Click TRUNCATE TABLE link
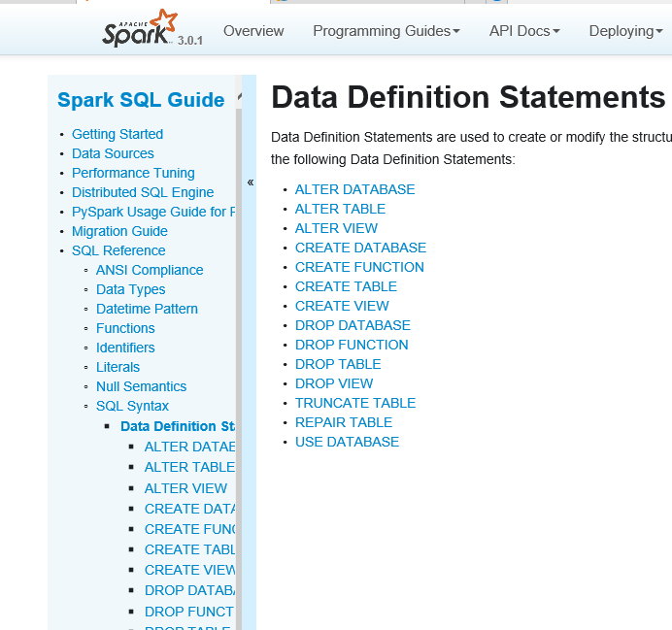The image size is (672, 630). tap(355, 403)
